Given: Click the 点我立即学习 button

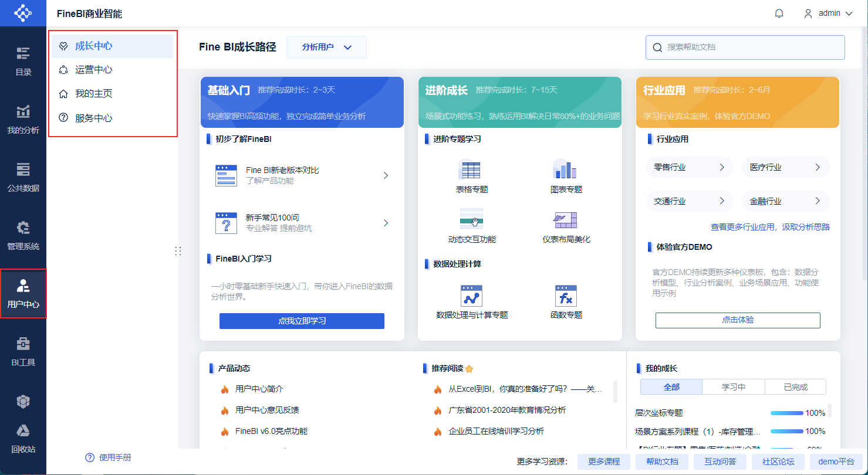Looking at the screenshot, I should coord(302,321).
